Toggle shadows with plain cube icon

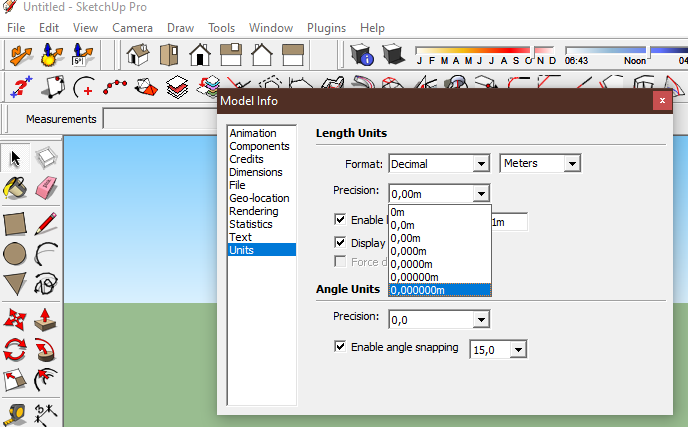tap(393, 54)
